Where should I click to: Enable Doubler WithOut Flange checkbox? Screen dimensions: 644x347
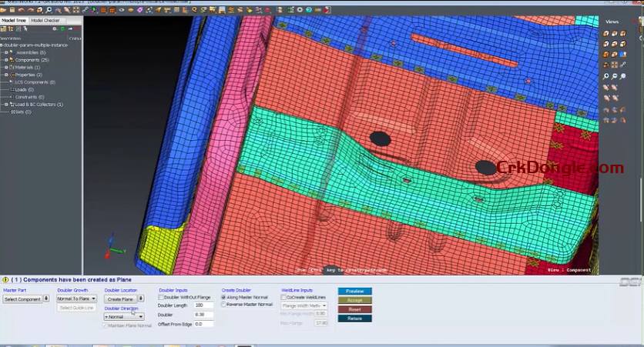pos(161,297)
